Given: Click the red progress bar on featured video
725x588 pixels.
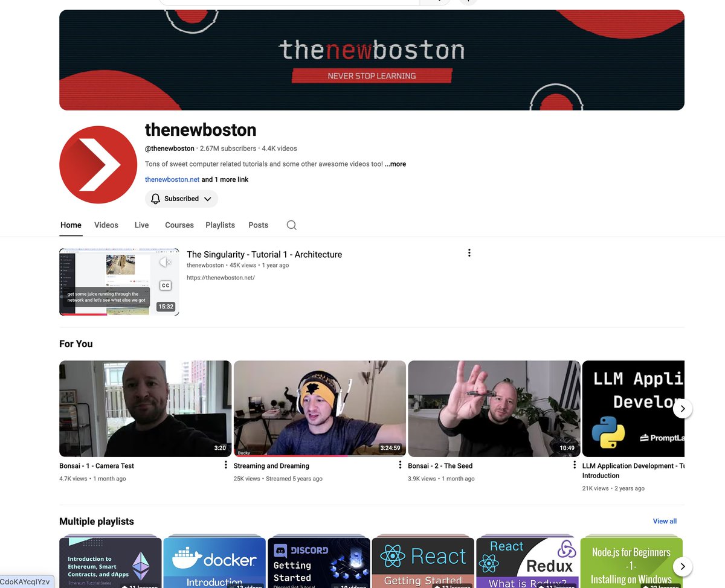Looking at the screenshot, I should pos(83,315).
